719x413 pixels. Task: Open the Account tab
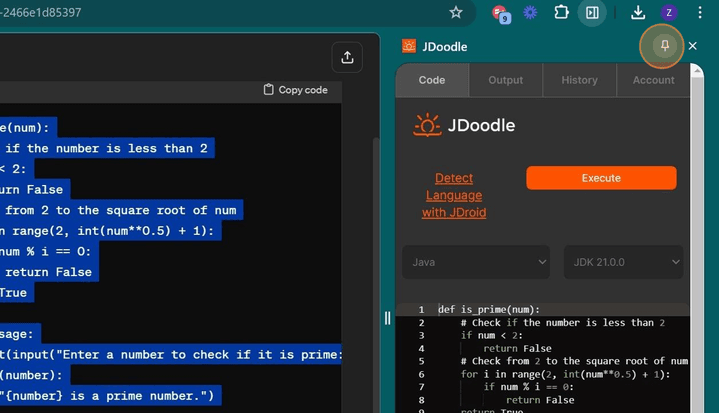(x=653, y=80)
